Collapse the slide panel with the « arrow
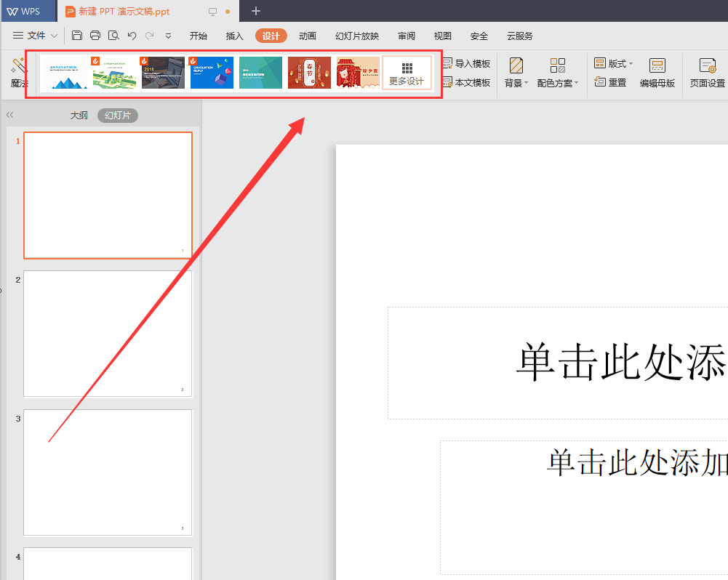Viewport: 728px width, 580px height. coord(9,114)
